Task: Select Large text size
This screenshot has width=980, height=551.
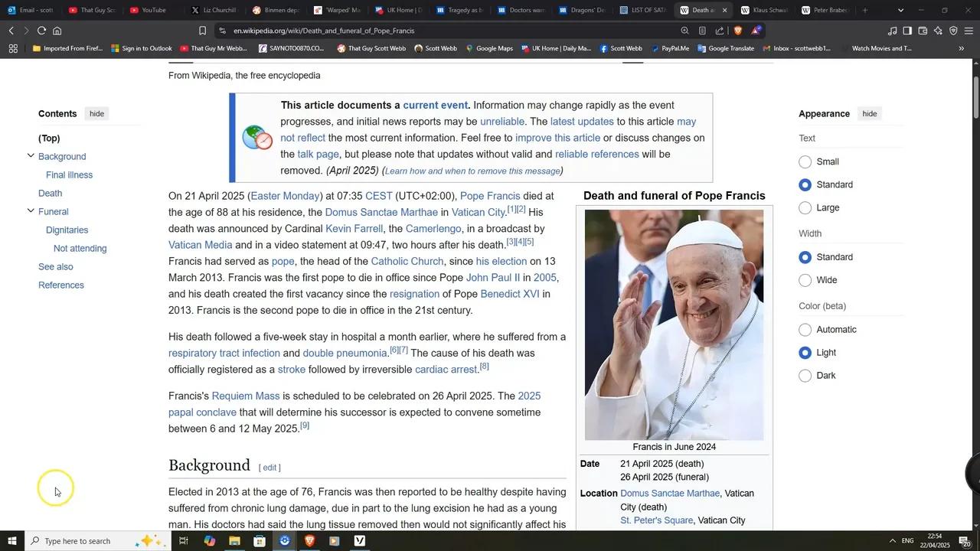Action: click(x=805, y=207)
